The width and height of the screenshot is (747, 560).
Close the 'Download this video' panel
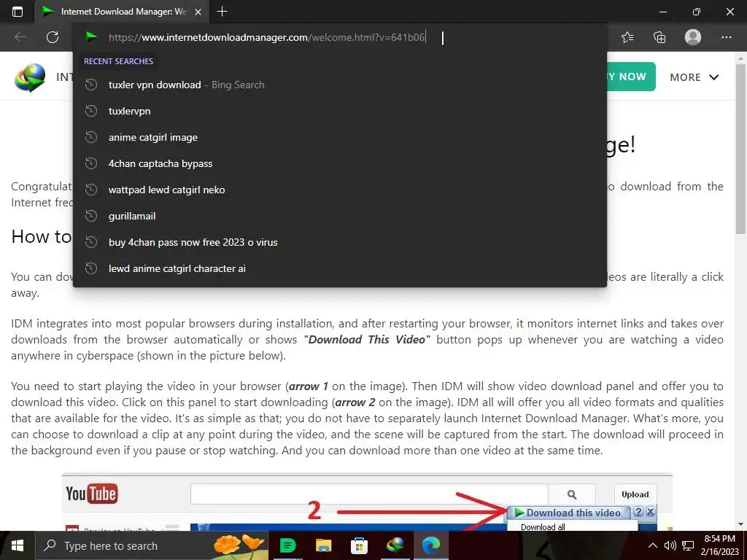point(650,512)
